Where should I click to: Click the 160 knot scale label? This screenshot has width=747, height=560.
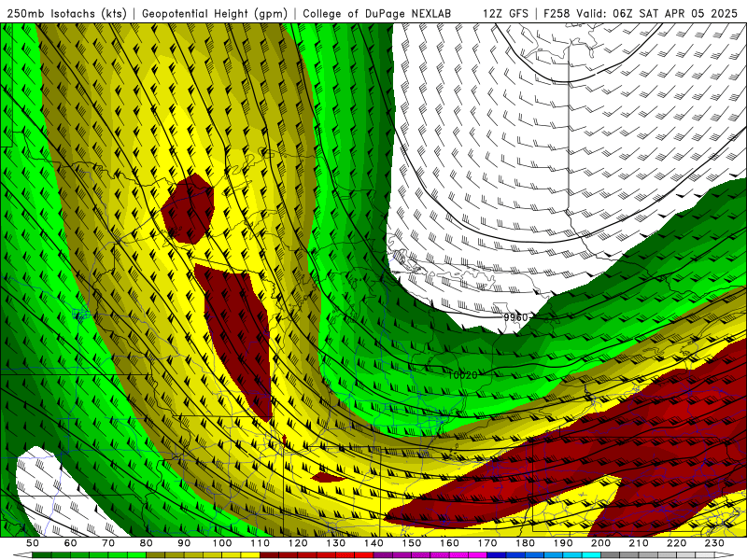[x=449, y=543]
